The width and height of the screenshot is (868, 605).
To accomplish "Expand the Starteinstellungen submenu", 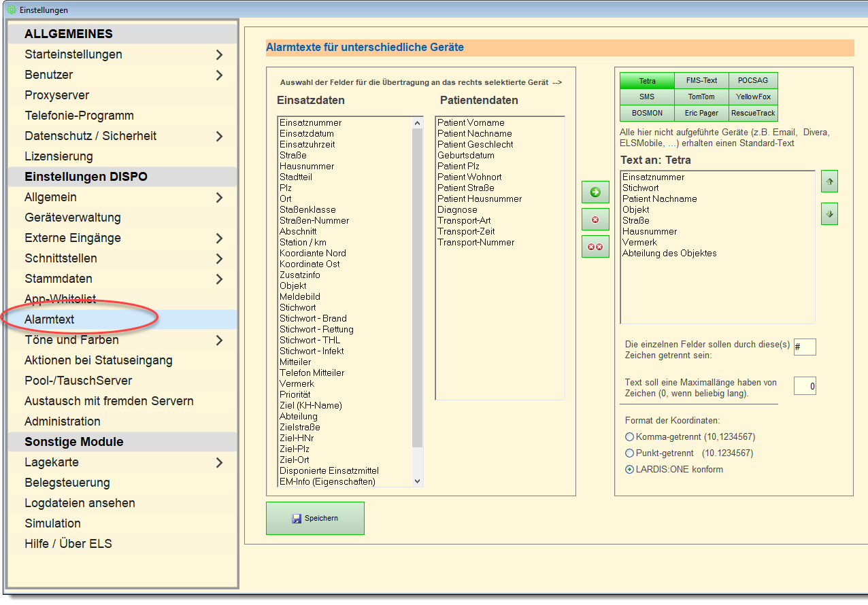I will tap(219, 54).
